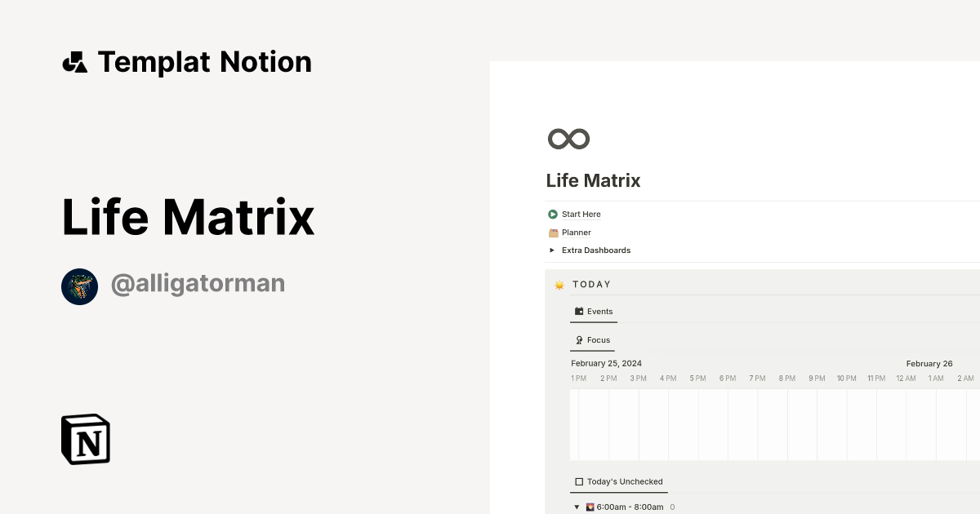Viewport: 980px width, 514px height.
Task: Click the Notion N logo
Action: pyautogui.click(x=84, y=439)
